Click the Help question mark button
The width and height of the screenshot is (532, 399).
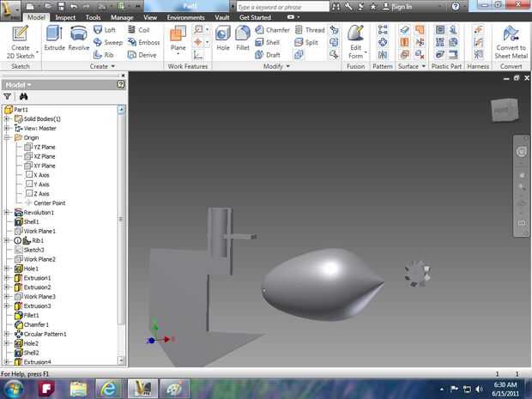(x=456, y=7)
